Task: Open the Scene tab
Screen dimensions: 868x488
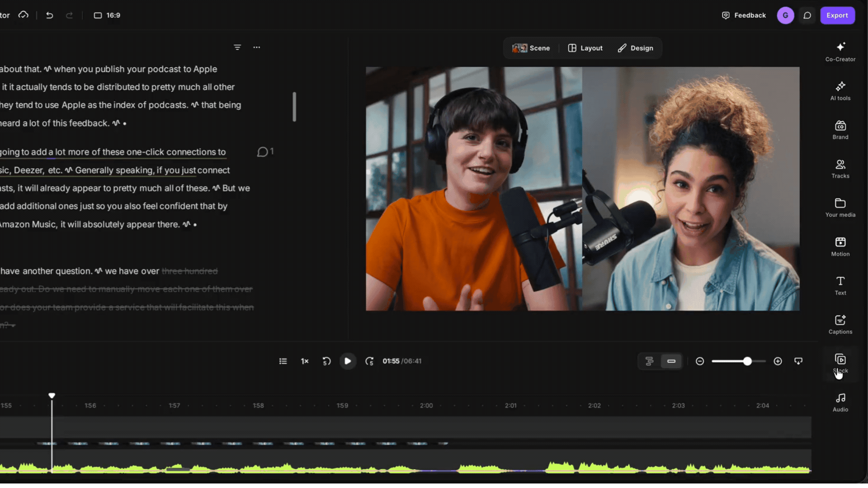Action: coord(531,48)
